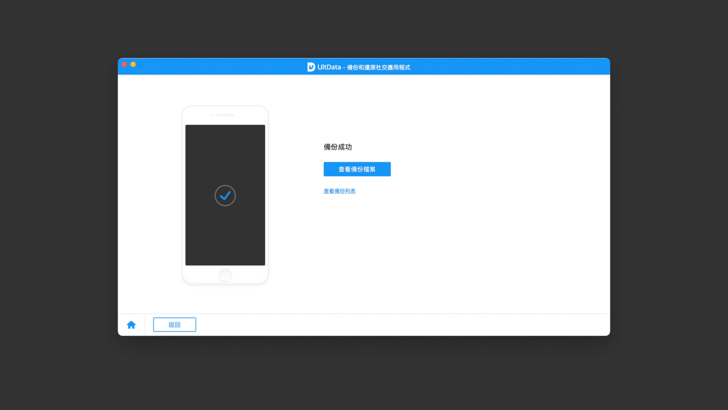
Task: Click the 備份和還原社交應用程式 title text
Action: (x=378, y=68)
